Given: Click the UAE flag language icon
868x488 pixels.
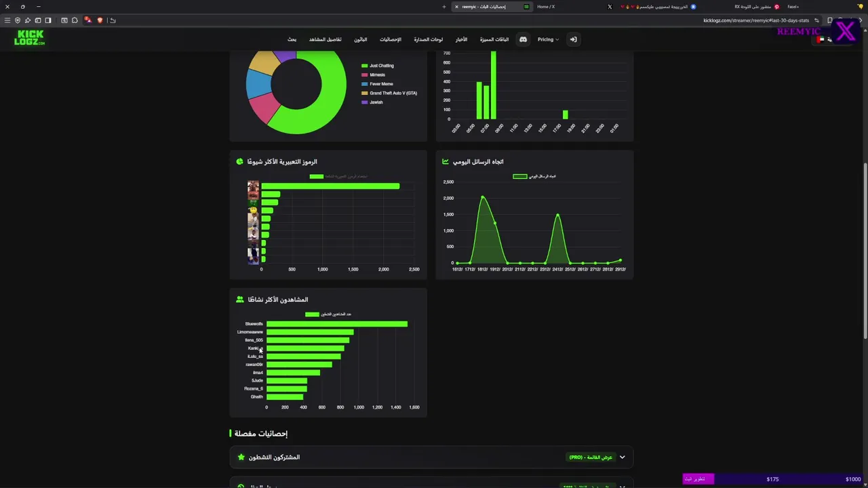Looking at the screenshot, I should coord(821,39).
